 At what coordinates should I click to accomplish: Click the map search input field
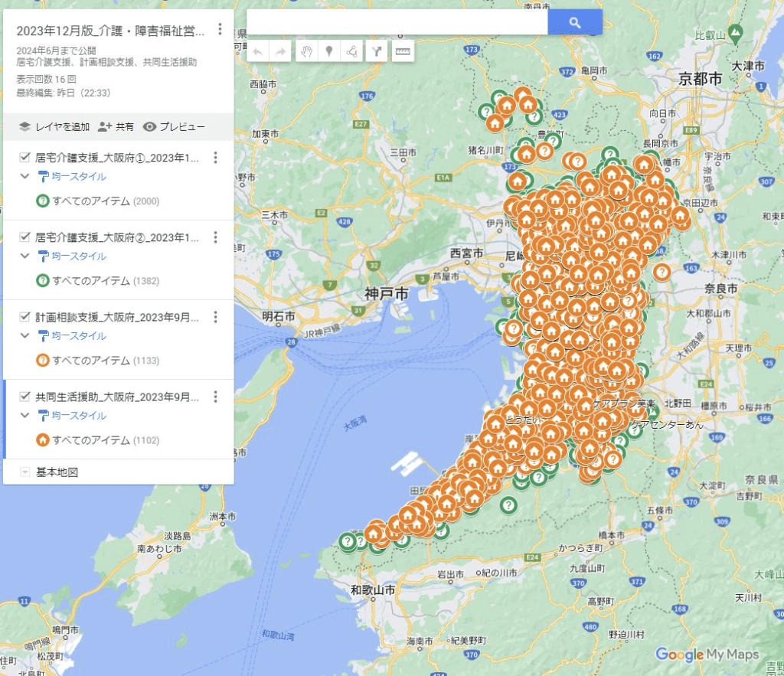[x=398, y=21]
